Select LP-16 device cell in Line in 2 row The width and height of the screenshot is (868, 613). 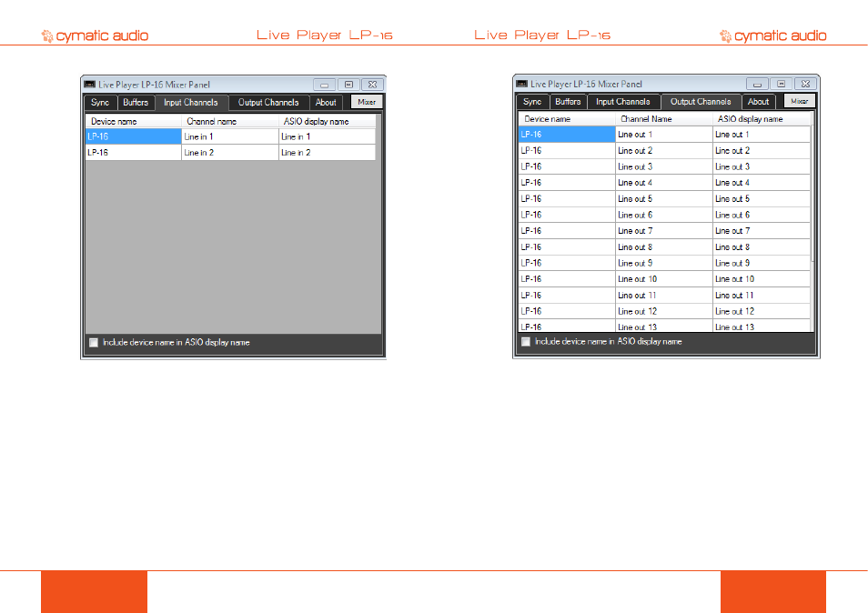point(134,153)
